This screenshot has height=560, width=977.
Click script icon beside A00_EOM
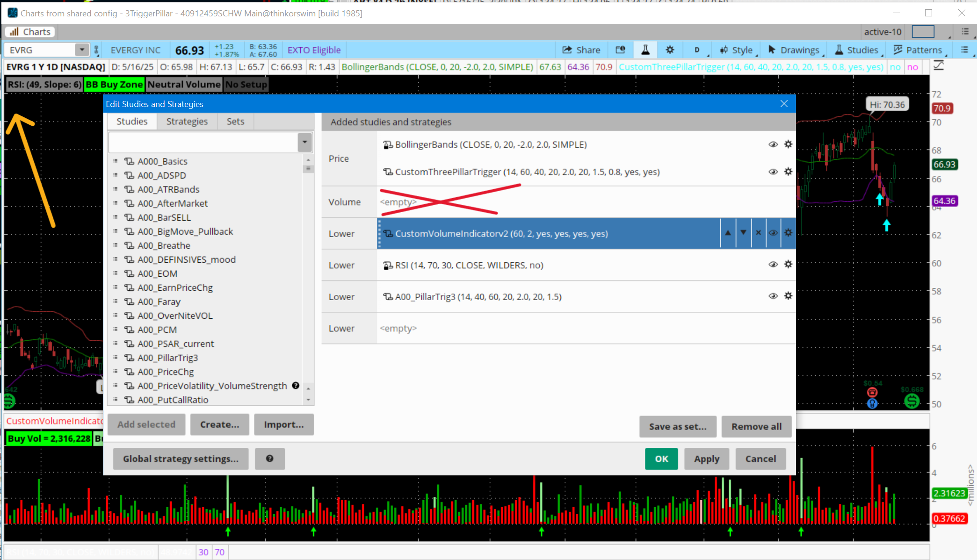click(x=129, y=273)
